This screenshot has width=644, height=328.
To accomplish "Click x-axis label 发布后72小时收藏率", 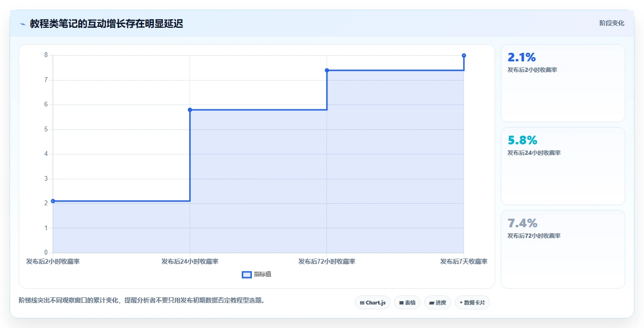I will pyautogui.click(x=327, y=261).
